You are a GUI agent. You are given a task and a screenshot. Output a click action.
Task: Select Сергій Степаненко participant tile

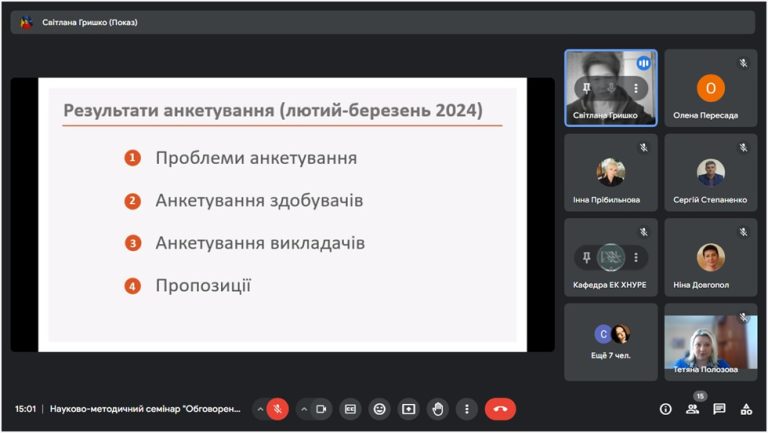pos(711,172)
